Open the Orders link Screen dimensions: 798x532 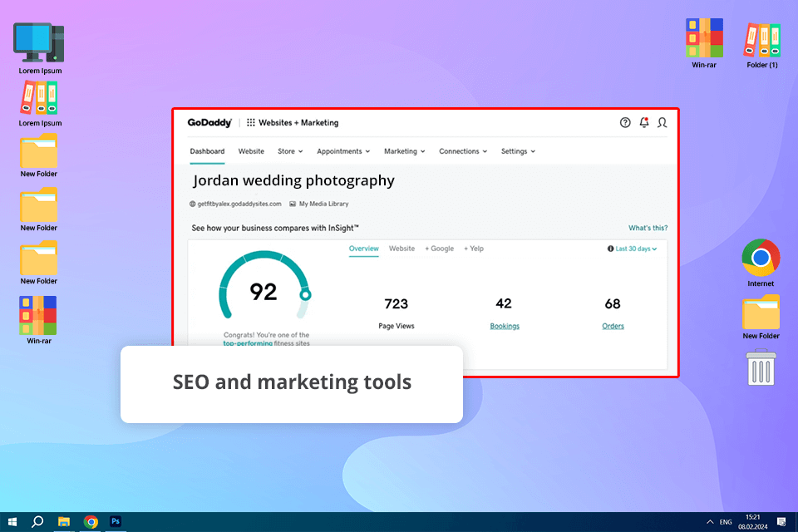613,326
